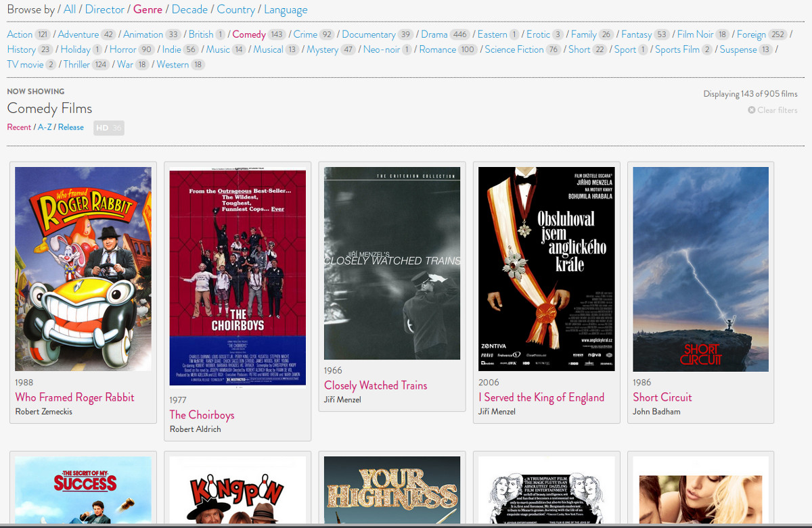The height and width of the screenshot is (528, 812).
Task: Open the TV movie genre link
Action: point(25,64)
